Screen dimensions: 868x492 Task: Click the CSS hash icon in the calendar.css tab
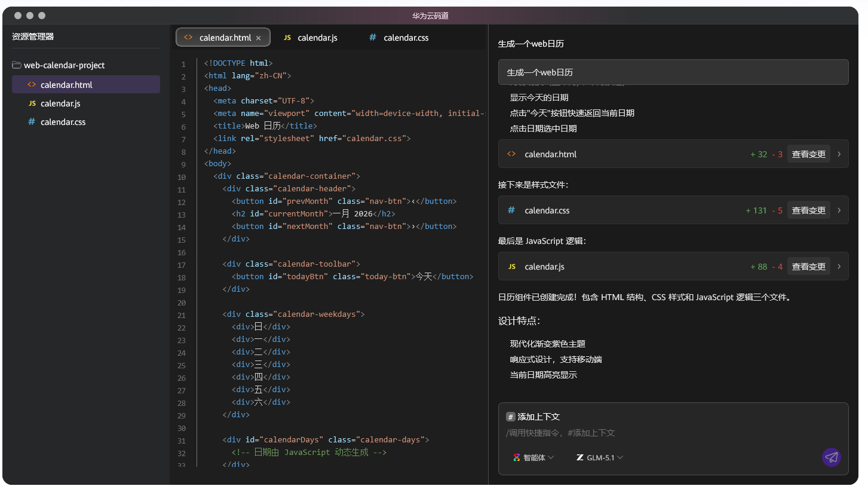(x=373, y=38)
